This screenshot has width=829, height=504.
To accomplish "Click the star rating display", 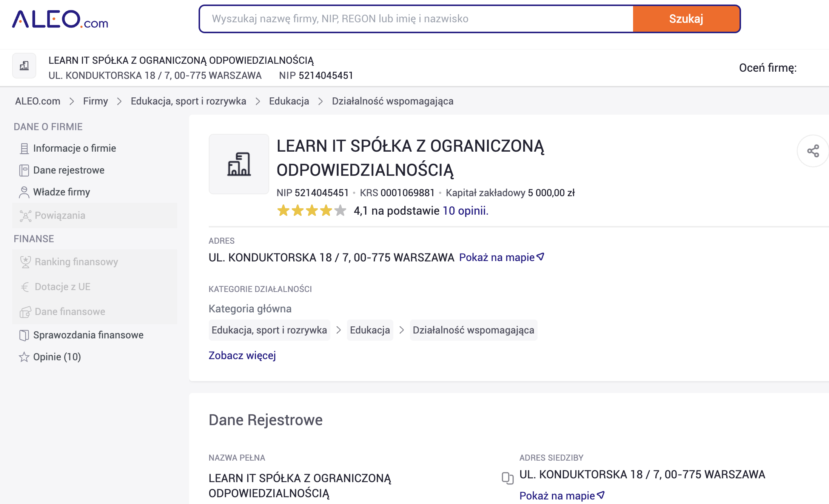I will [x=312, y=211].
